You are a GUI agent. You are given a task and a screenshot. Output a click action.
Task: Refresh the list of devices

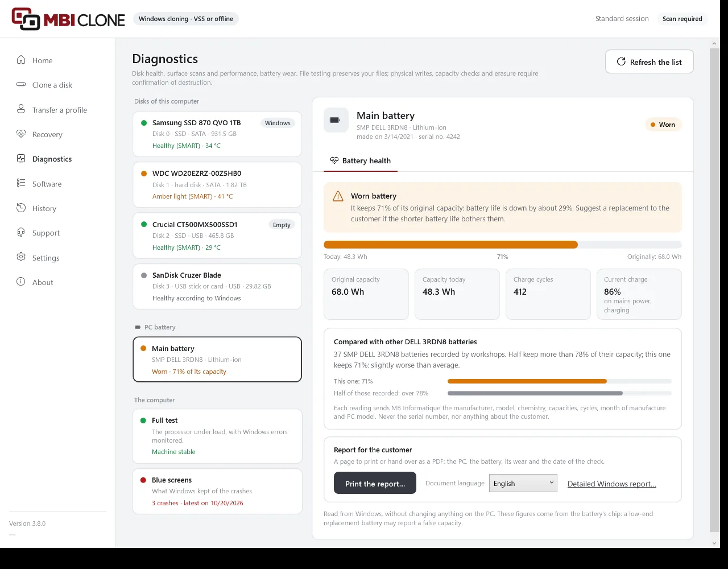tap(650, 62)
